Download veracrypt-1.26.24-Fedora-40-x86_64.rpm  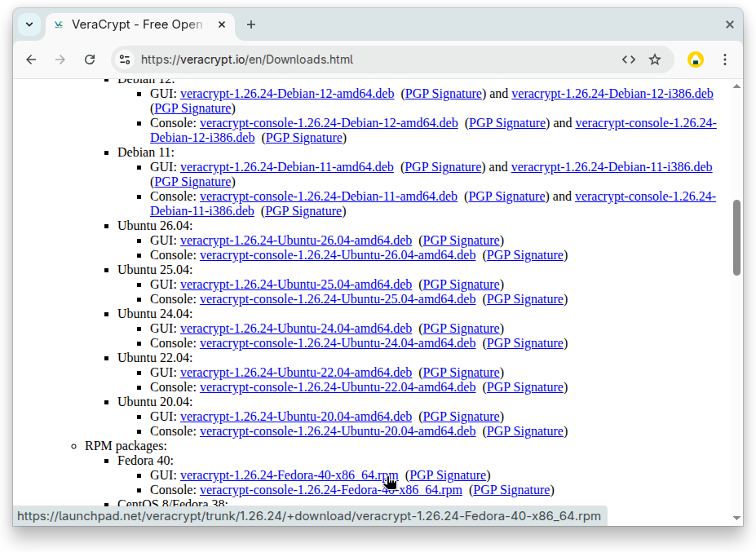tap(290, 475)
